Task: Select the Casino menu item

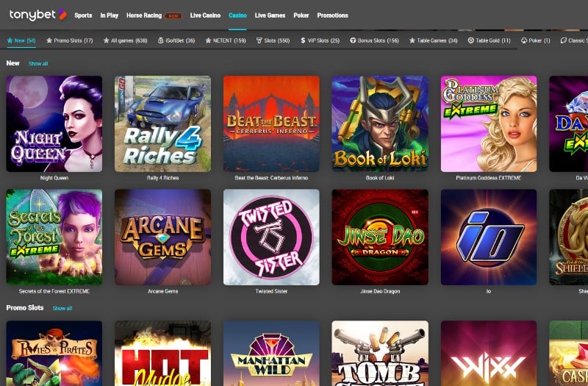Action: coord(237,15)
